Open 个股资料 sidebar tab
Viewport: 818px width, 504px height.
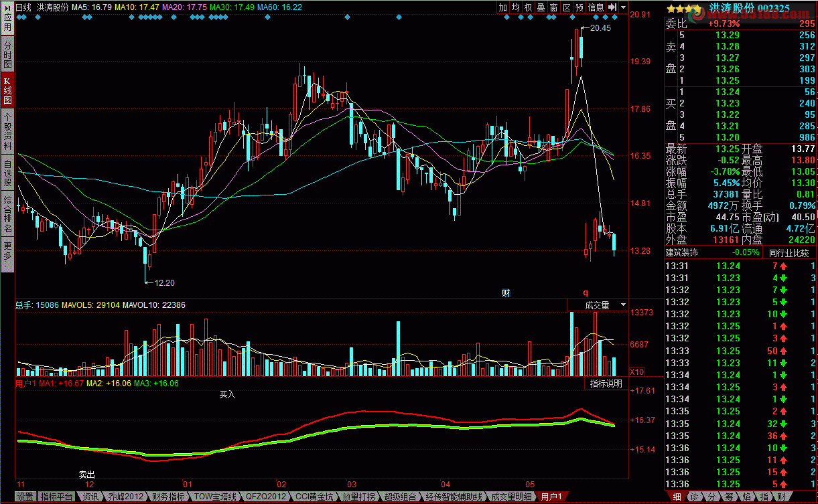coord(7,131)
